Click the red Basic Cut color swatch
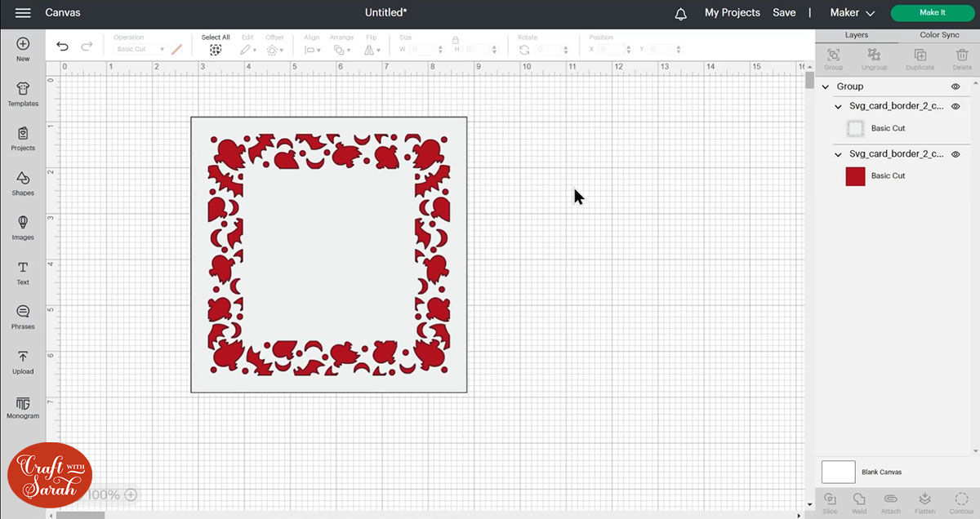The image size is (980, 519). (x=855, y=176)
